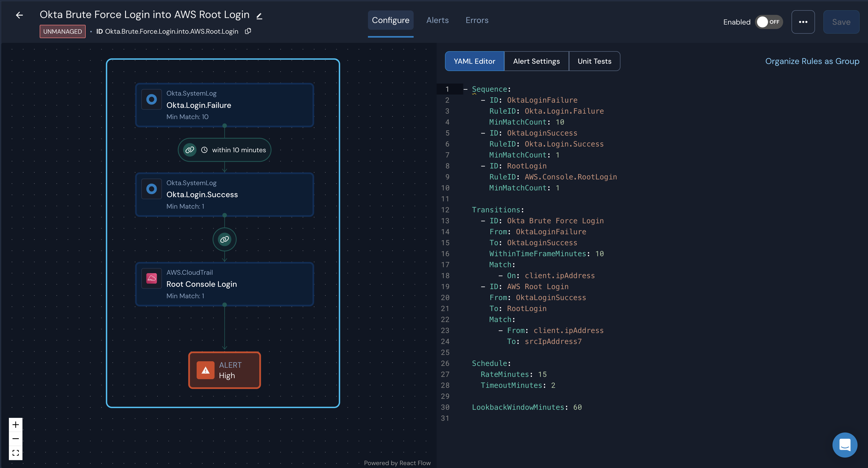Click the link icon between Success and Root Console nodes
The image size is (868, 468).
point(224,239)
